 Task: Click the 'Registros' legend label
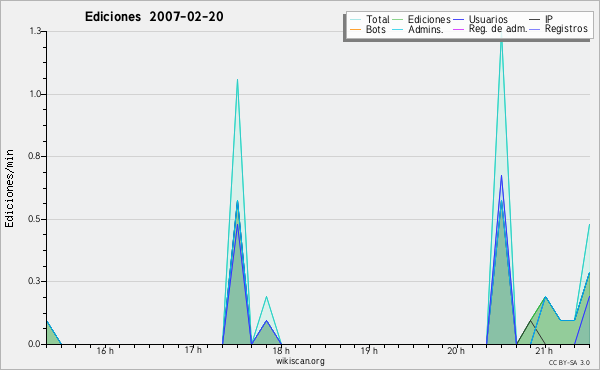(x=566, y=29)
